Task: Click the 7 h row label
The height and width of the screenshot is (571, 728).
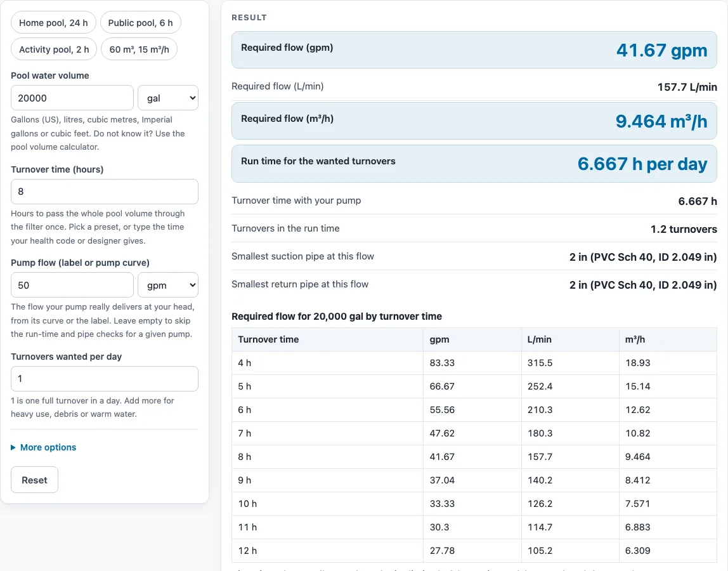Action: (x=327, y=433)
